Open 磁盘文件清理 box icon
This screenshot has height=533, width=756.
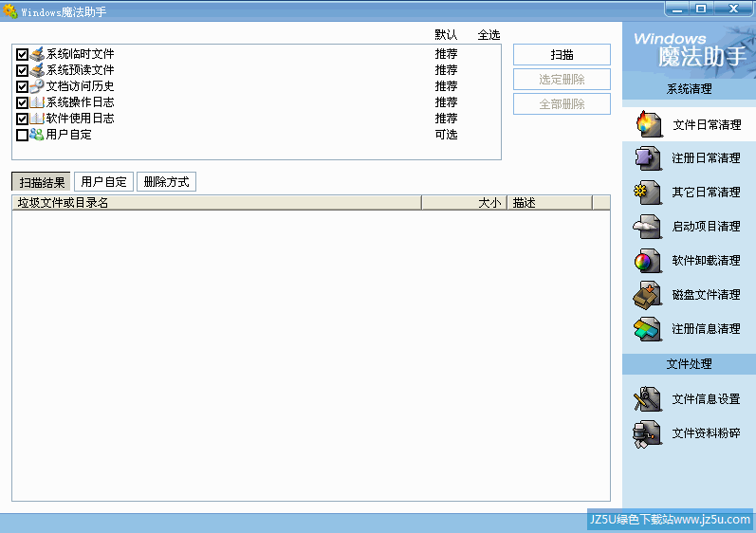coord(647,294)
